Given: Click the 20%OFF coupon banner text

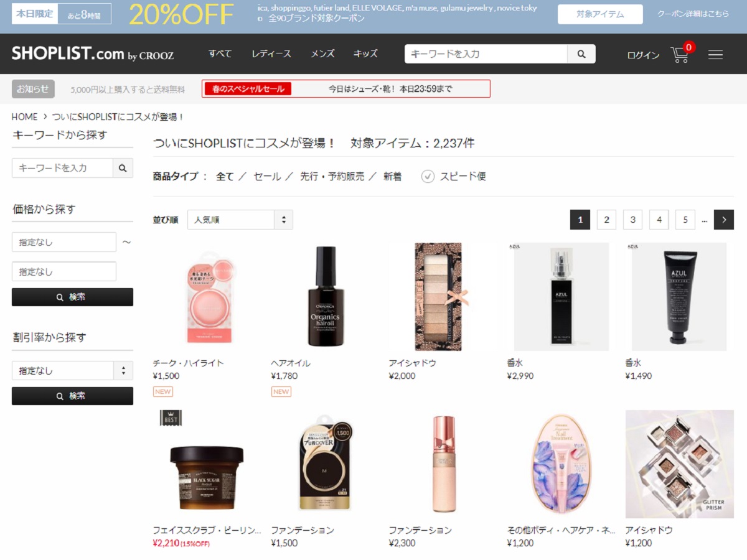Looking at the screenshot, I should (182, 15).
